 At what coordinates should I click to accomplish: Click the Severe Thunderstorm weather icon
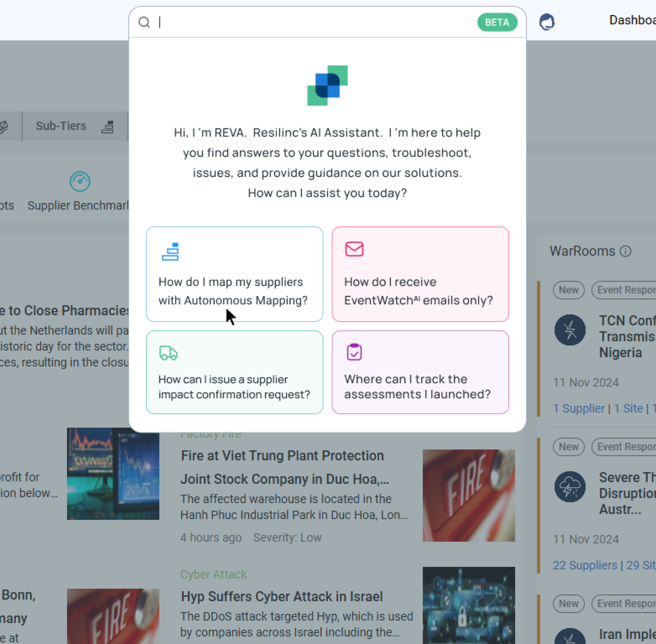[570, 487]
